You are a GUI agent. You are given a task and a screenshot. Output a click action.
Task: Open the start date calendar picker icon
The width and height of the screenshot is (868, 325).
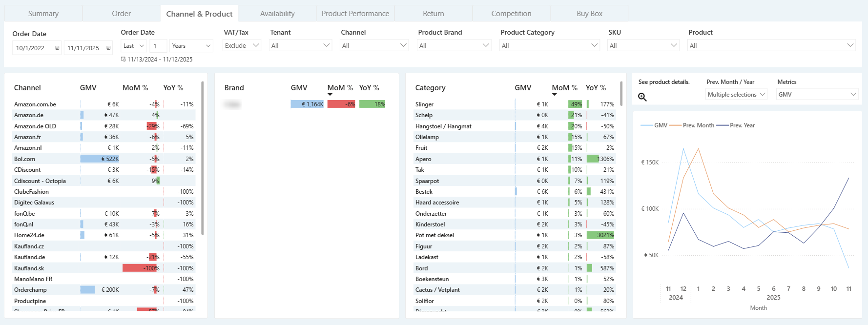(57, 48)
